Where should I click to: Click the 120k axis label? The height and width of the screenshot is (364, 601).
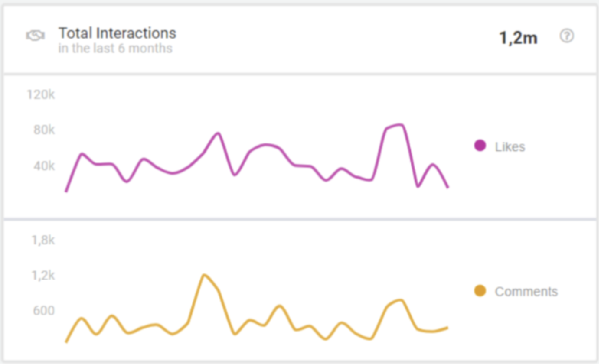pyautogui.click(x=41, y=94)
